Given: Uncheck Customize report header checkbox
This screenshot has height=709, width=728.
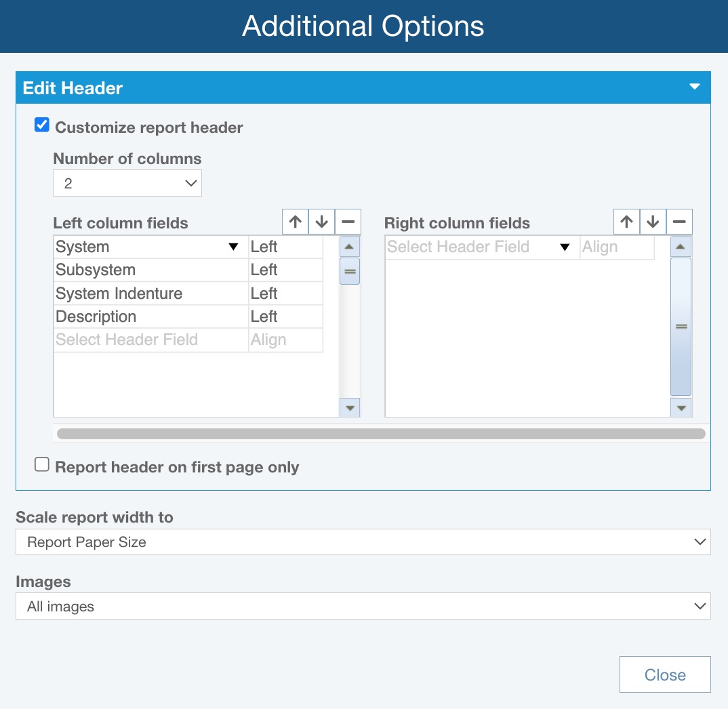Looking at the screenshot, I should 42,125.
